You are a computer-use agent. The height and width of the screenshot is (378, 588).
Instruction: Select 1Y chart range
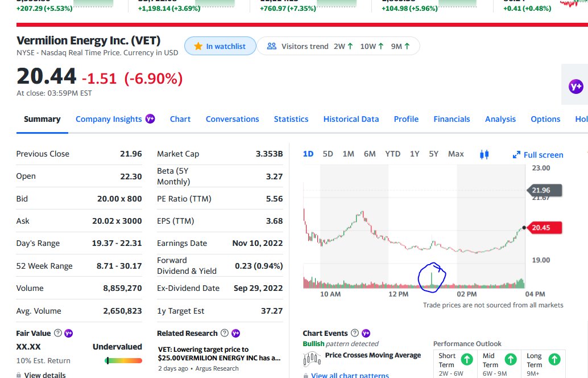click(x=415, y=154)
